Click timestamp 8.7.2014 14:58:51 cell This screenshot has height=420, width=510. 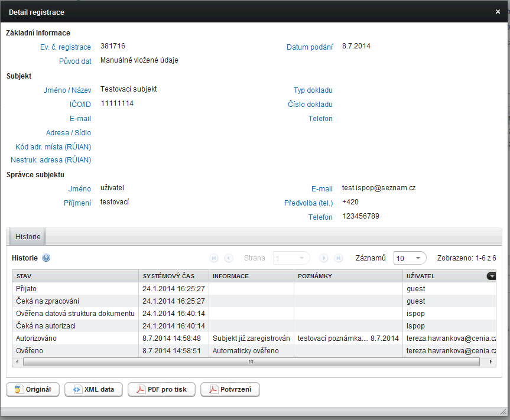(174, 350)
